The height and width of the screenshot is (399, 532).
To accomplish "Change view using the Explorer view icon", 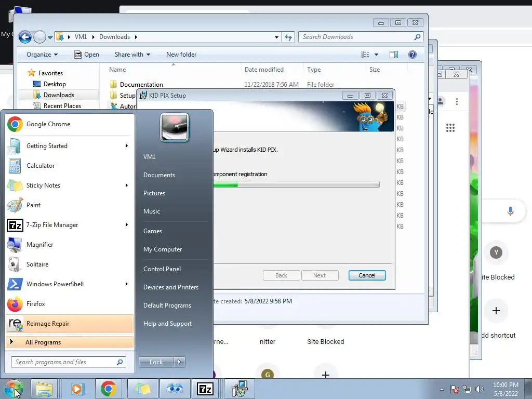I will [x=365, y=55].
